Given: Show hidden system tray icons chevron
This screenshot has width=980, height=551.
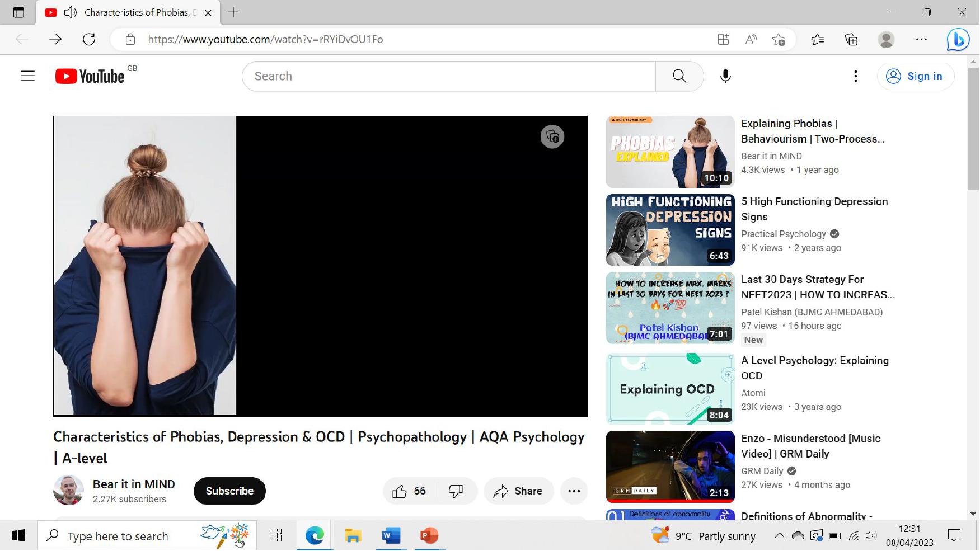Looking at the screenshot, I should (779, 536).
